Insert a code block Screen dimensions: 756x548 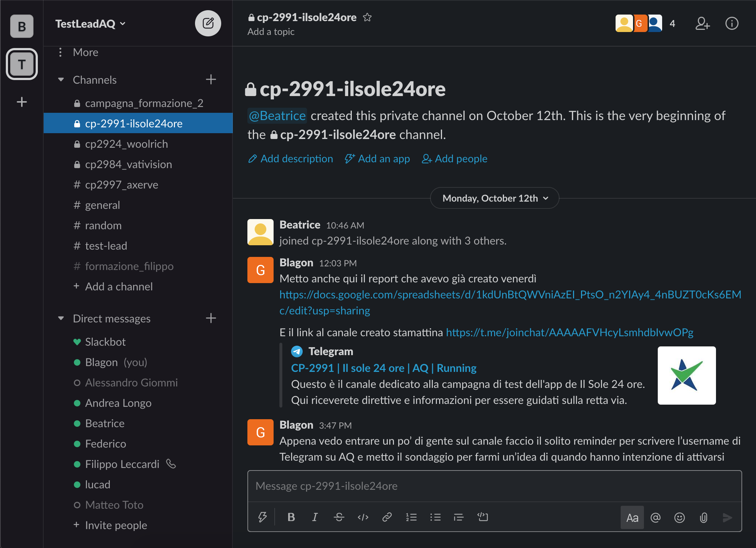[483, 517]
